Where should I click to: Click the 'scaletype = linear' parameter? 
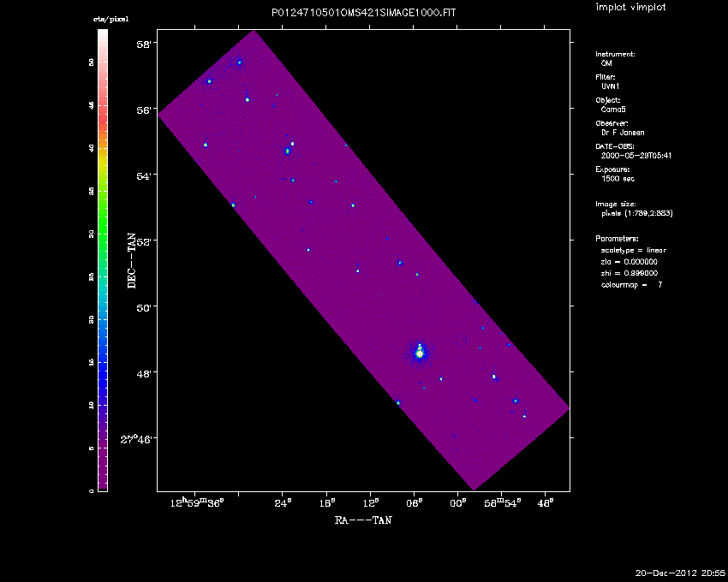coord(633,250)
